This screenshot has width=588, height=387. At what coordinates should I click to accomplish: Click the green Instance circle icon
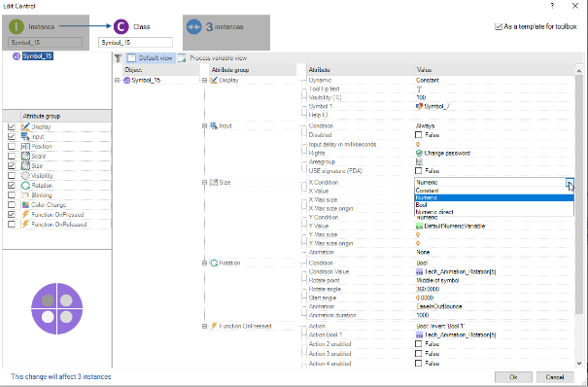point(17,27)
